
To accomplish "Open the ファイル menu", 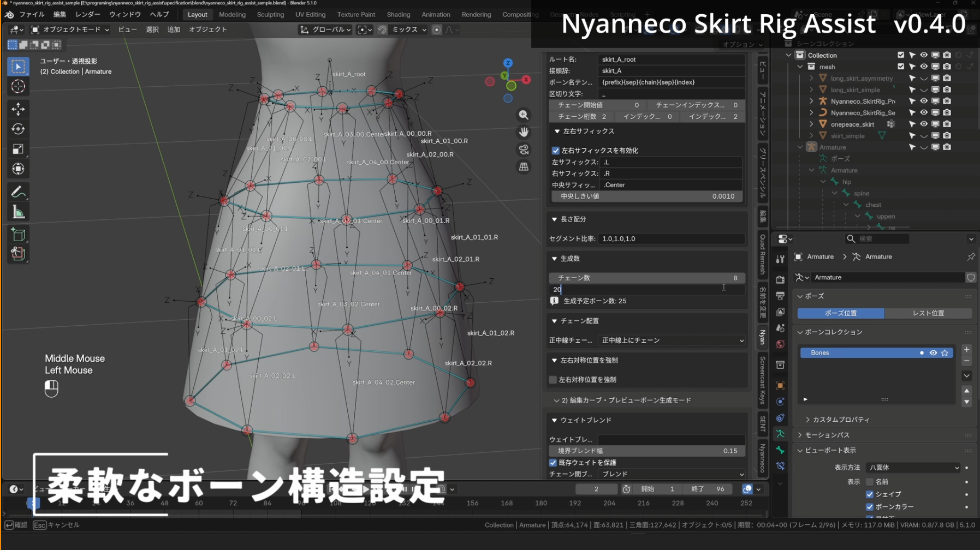I will click(32, 15).
